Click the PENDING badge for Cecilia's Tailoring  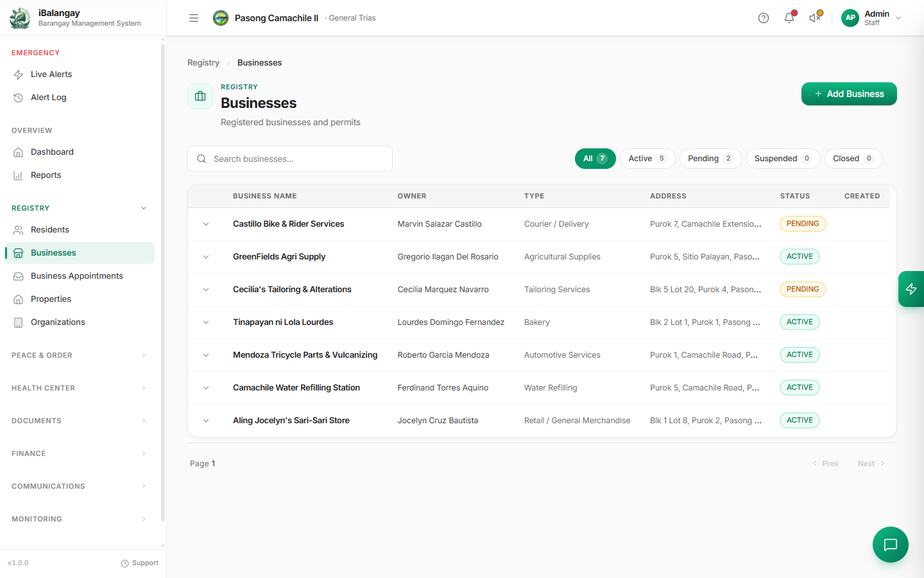click(x=803, y=290)
